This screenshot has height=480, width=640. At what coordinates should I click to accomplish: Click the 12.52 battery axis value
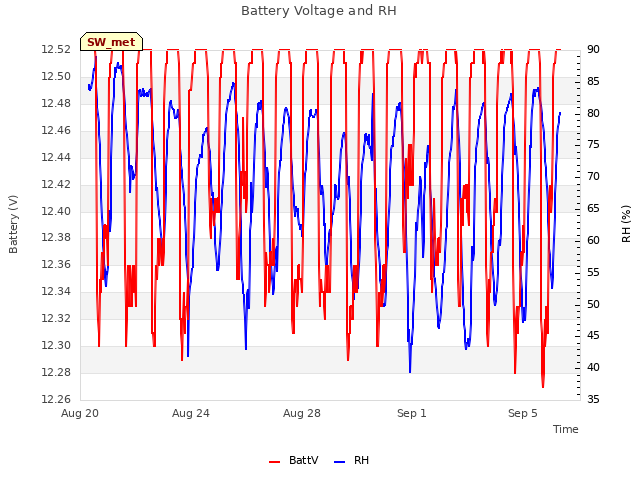pyautogui.click(x=56, y=49)
